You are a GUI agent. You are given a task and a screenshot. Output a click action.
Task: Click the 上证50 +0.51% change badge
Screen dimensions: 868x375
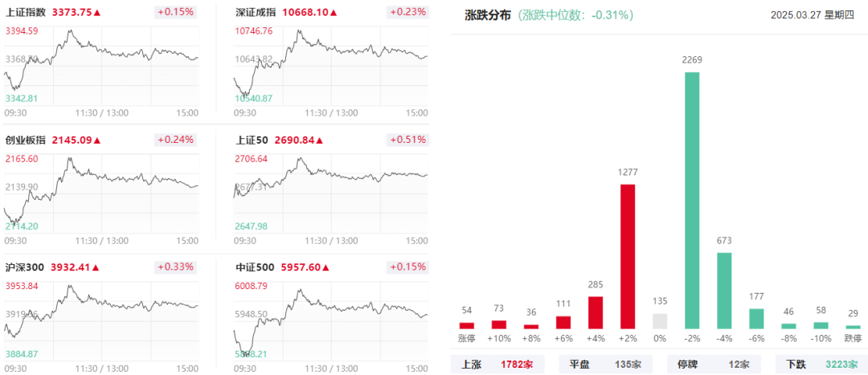[x=407, y=140]
